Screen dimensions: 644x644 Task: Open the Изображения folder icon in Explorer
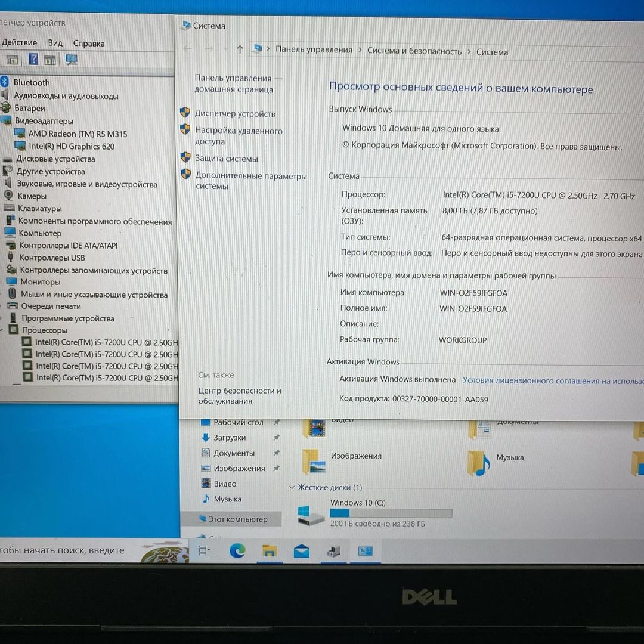(x=314, y=462)
